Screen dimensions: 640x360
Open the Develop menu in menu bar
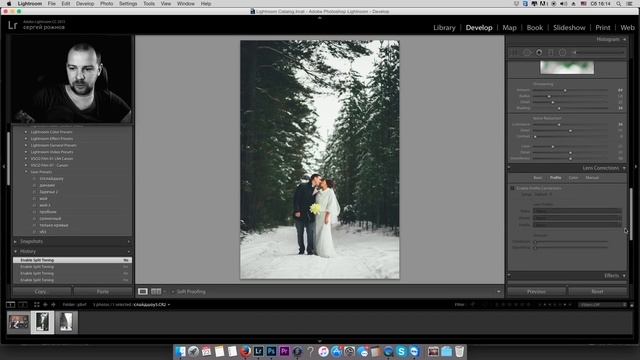point(85,4)
